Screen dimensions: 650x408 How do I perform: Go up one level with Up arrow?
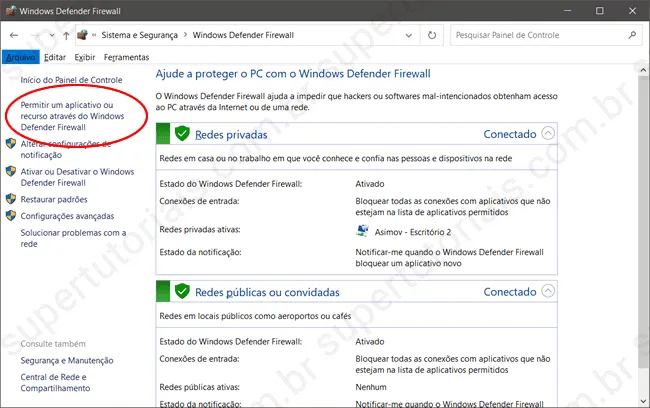66,36
